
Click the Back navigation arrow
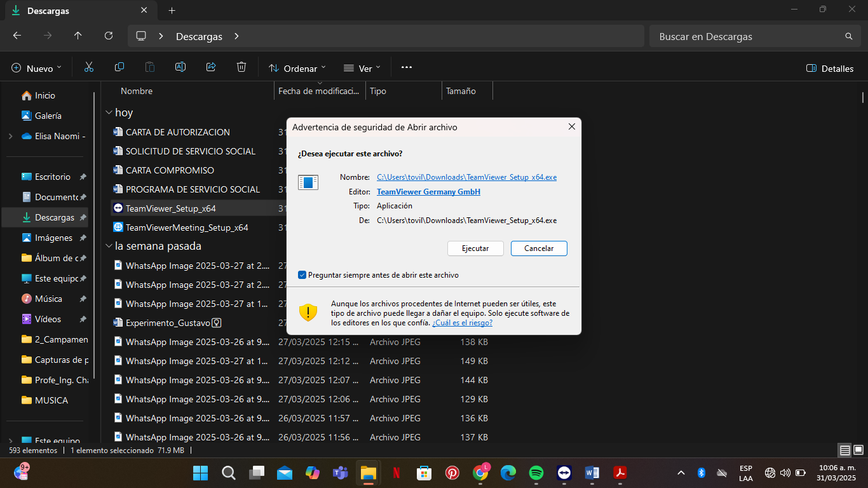click(x=17, y=36)
